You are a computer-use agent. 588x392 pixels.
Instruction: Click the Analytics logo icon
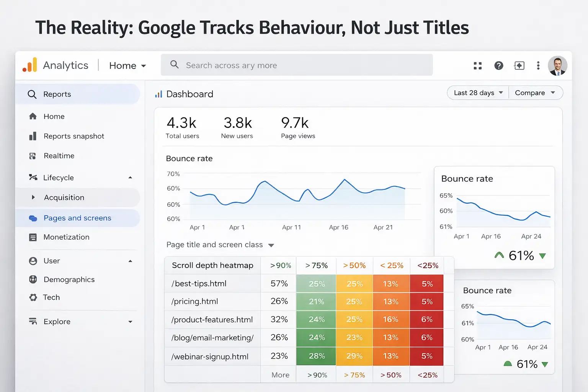(x=30, y=65)
